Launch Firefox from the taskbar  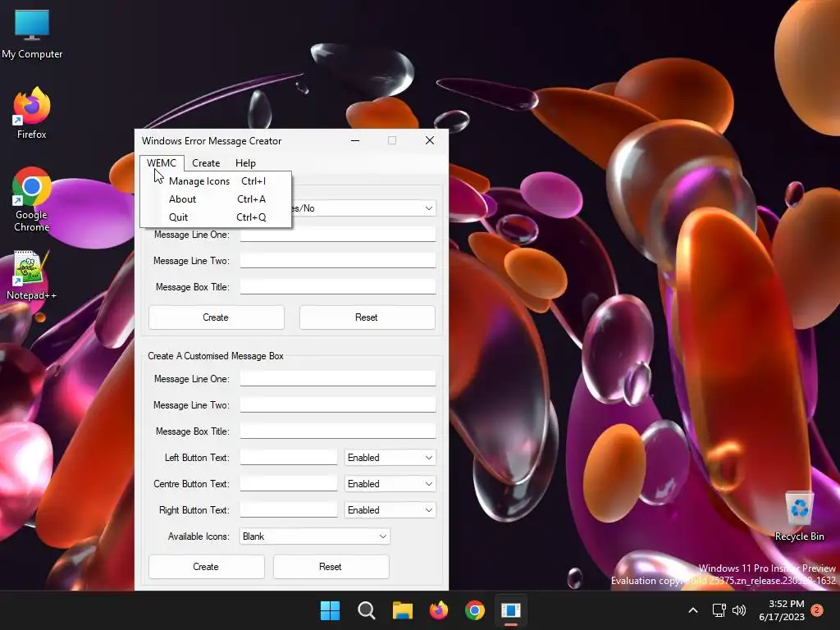pyautogui.click(x=439, y=610)
